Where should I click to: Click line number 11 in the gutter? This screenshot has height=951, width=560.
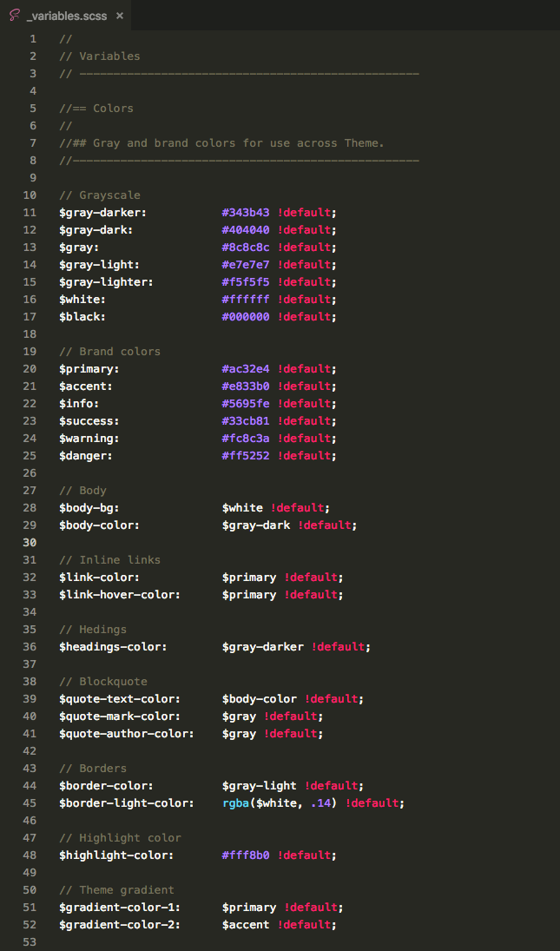click(x=30, y=212)
